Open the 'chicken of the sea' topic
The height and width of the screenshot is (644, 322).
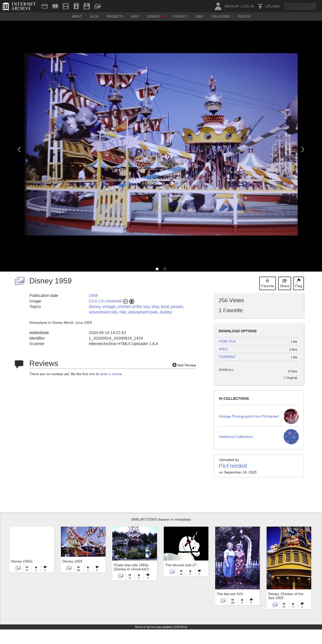click(133, 306)
